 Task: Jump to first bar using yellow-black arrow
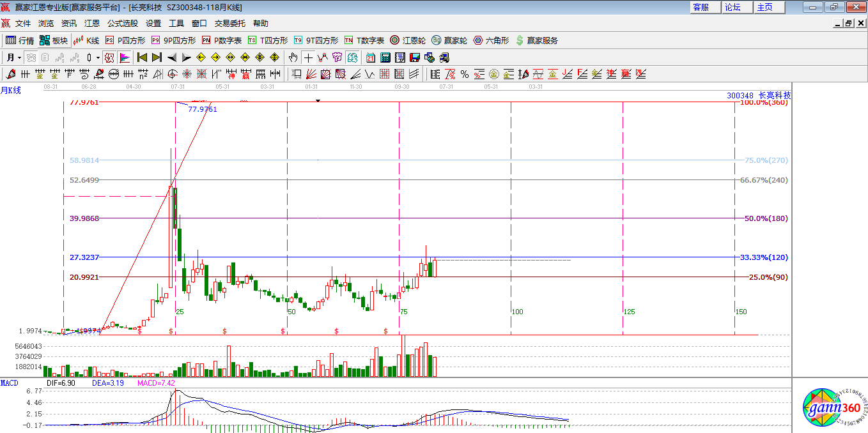tap(142, 57)
